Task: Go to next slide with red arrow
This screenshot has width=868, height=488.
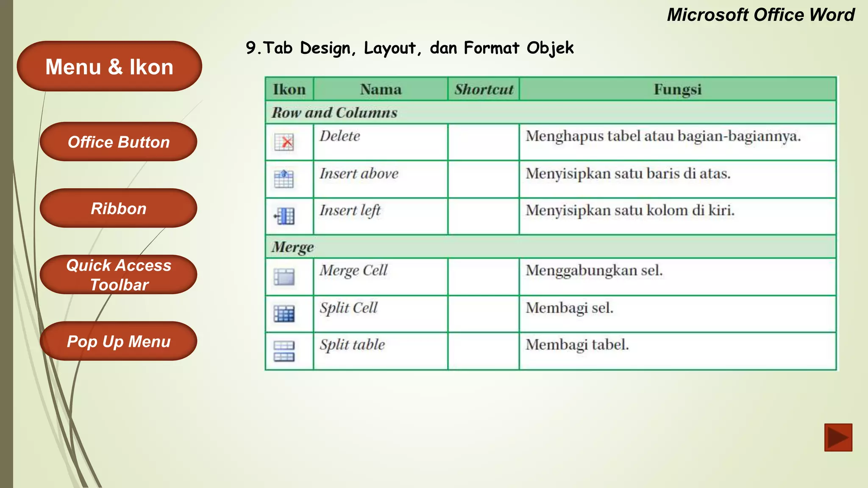Action: 838,437
